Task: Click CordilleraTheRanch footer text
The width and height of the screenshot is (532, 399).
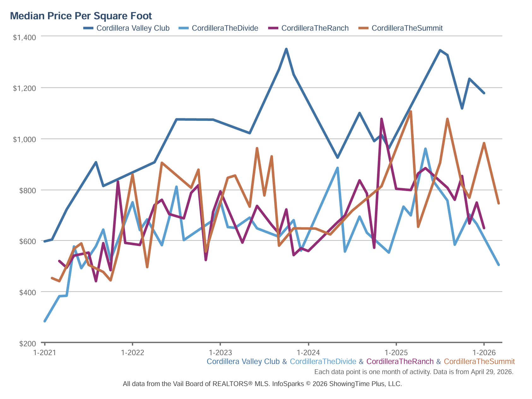Action: [x=400, y=361]
